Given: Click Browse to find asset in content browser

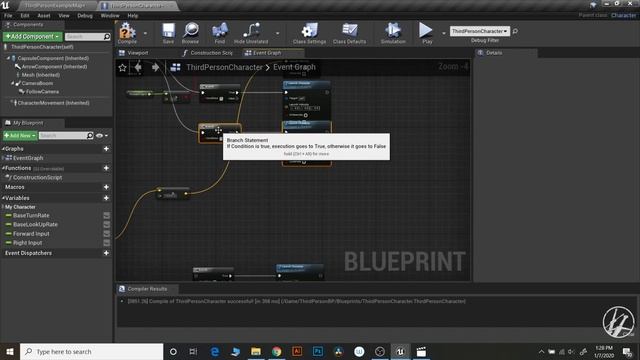Looking at the screenshot, I should [x=191, y=33].
